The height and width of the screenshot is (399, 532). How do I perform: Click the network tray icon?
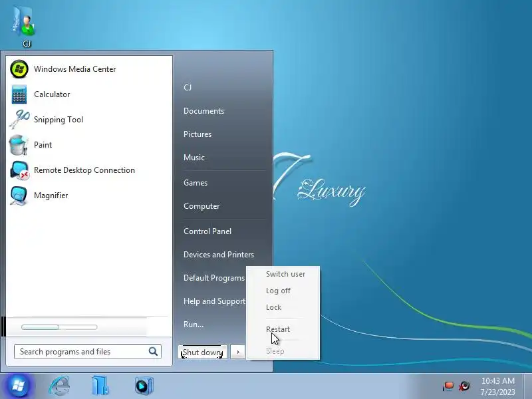[448, 386]
